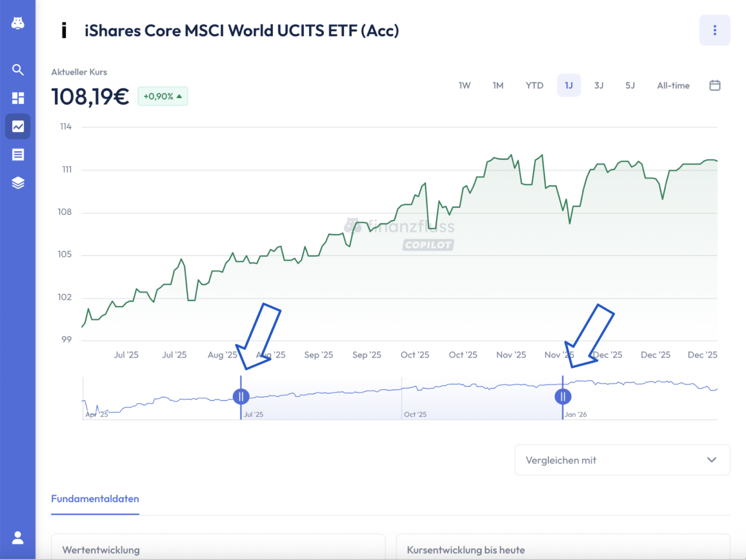This screenshot has height=560, width=746.
Task: Click the right range slider handle
Action: click(x=563, y=397)
